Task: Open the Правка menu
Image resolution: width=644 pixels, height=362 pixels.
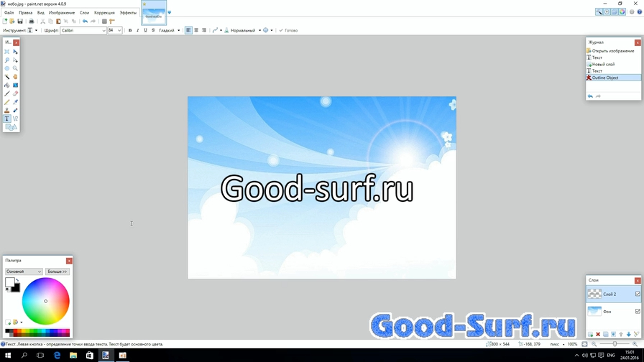Action: click(x=25, y=13)
